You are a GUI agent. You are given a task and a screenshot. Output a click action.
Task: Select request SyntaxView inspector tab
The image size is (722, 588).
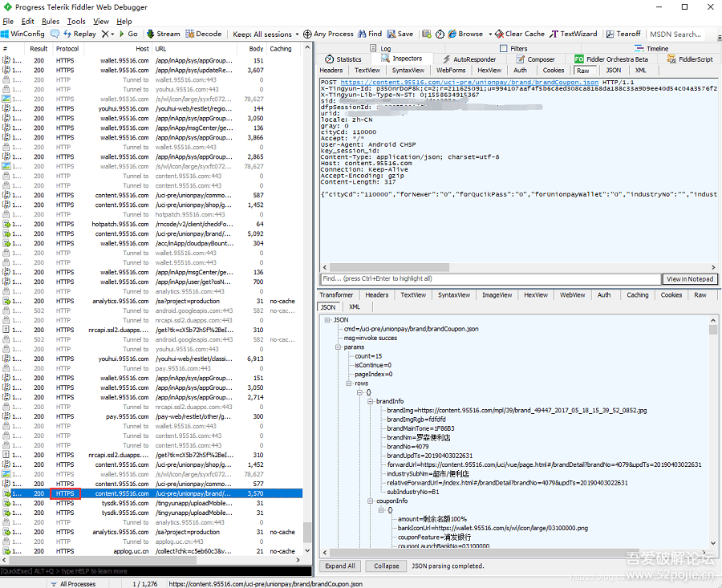coord(408,71)
